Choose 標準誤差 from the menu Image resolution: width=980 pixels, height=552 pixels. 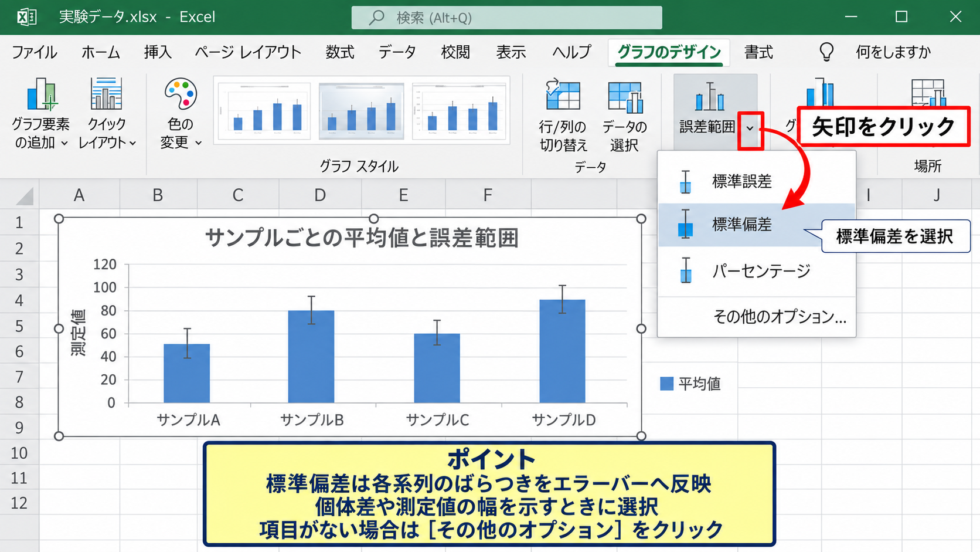(x=756, y=182)
